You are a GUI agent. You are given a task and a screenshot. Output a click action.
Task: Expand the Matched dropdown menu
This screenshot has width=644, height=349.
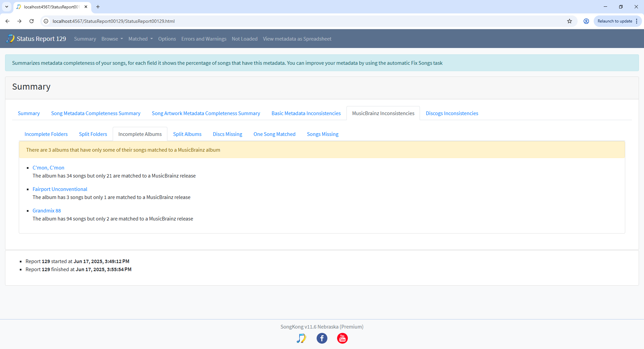(141, 39)
